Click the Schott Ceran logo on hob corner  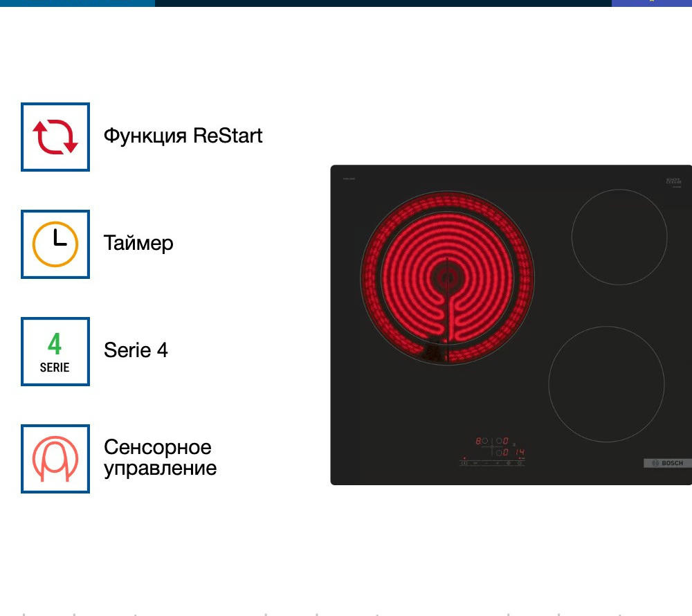pyautogui.click(x=673, y=181)
